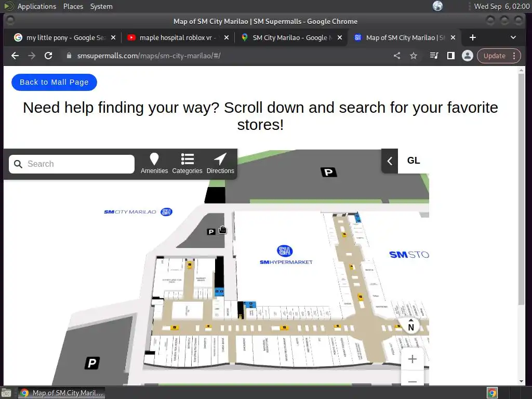Viewport: 532px width, 399px height.
Task: Click the share page icon
Action: click(x=396, y=56)
